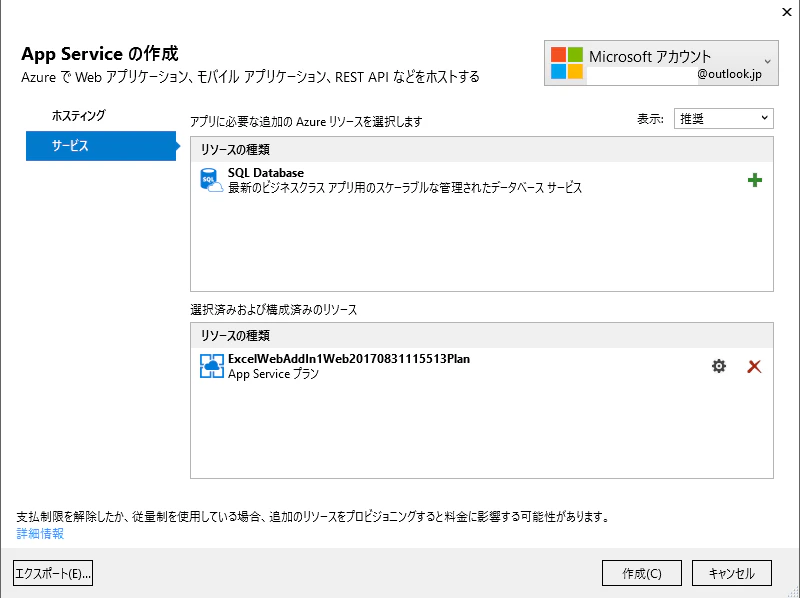The width and height of the screenshot is (800, 598).
Task: Expand the Microsoft アカウント selector
Action: point(661,63)
